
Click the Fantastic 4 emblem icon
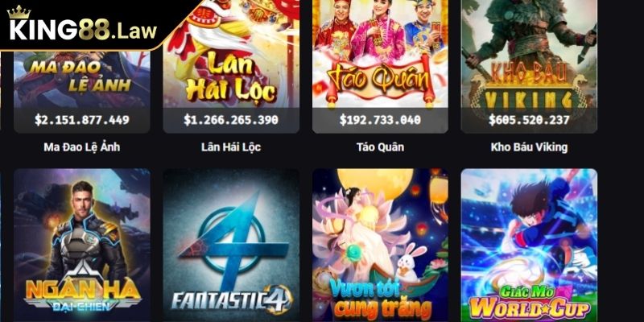(x=232, y=242)
